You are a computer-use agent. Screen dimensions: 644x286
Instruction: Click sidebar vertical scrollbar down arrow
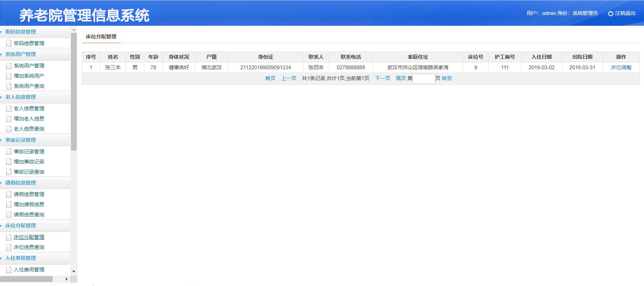pos(74,271)
